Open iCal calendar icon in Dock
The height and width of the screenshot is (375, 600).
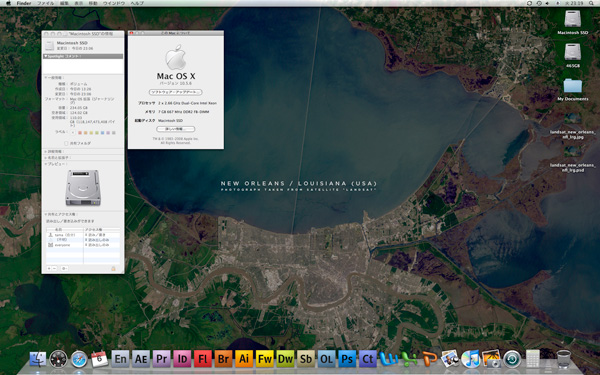pyautogui.click(x=99, y=359)
